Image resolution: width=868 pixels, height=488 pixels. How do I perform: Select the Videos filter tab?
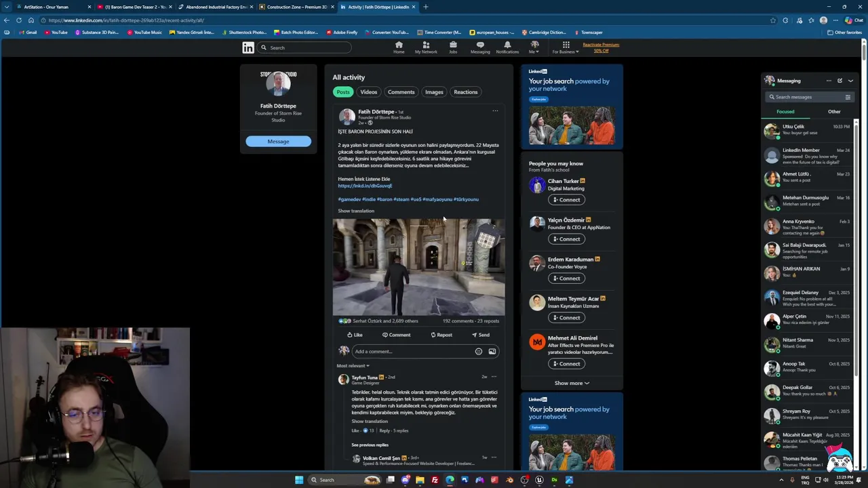tap(369, 92)
